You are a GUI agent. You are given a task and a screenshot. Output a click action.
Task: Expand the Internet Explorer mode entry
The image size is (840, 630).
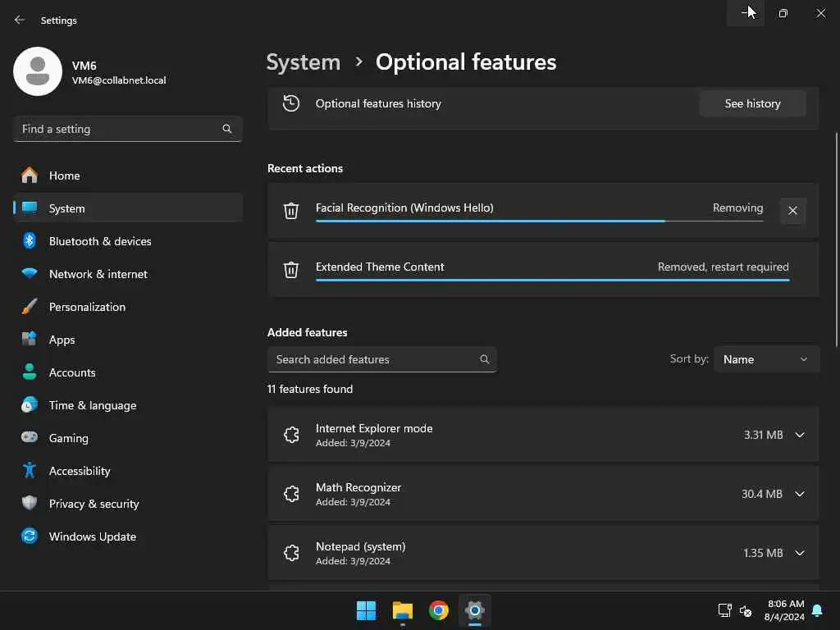800,435
